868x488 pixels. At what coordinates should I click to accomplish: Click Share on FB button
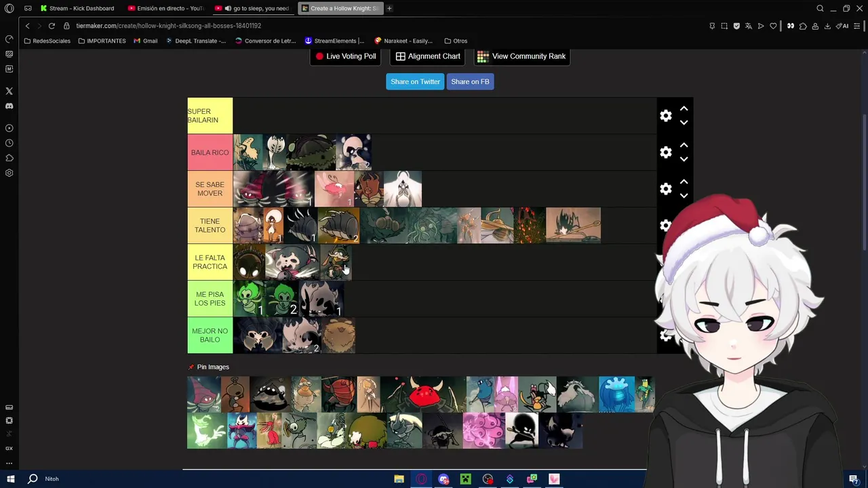point(470,81)
